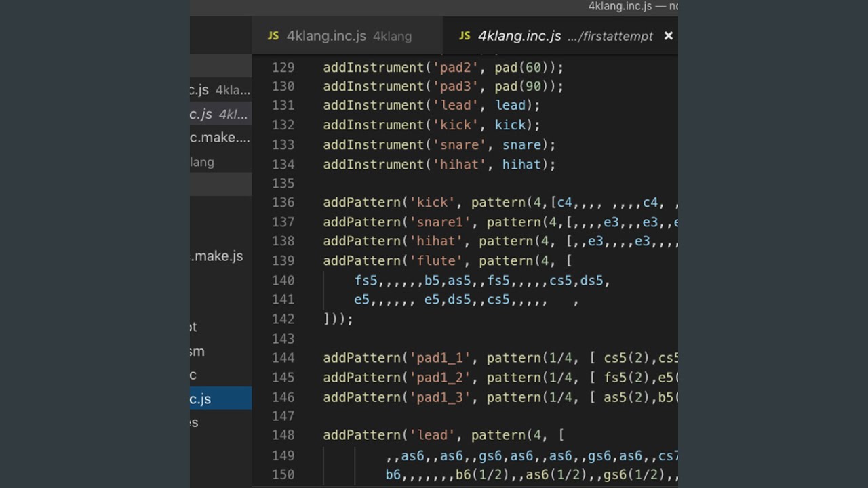Open the top c.js 4kla... sidebar entry
Screen dimensions: 868x488
[x=220, y=90]
